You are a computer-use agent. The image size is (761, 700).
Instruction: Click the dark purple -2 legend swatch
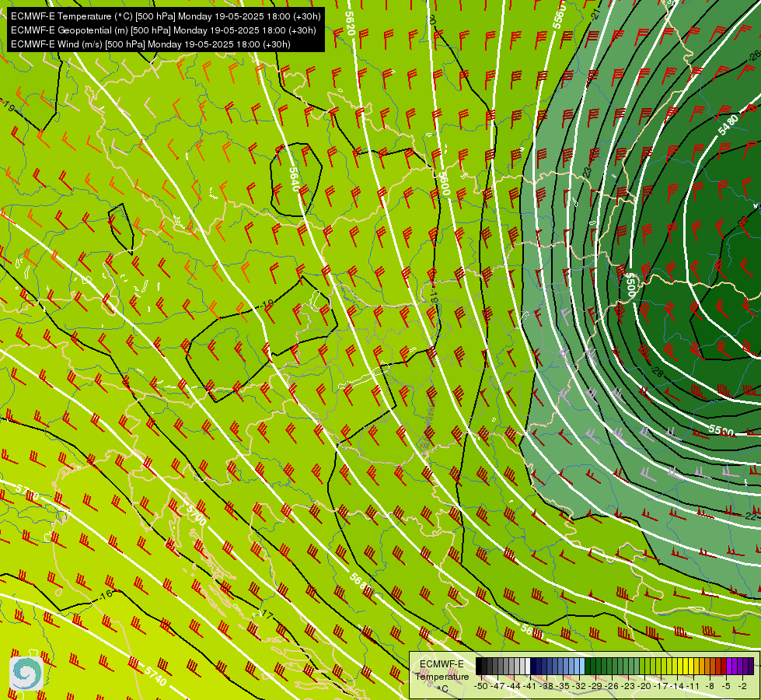pos(751,666)
